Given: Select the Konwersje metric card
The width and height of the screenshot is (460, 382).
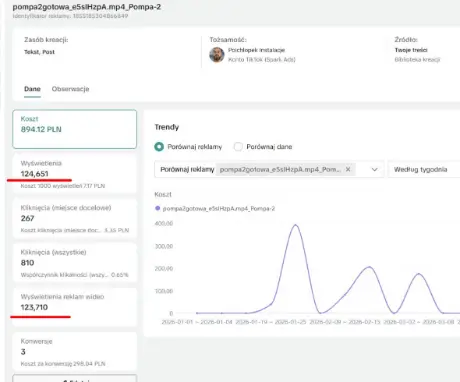Looking at the screenshot, I should [75, 352].
